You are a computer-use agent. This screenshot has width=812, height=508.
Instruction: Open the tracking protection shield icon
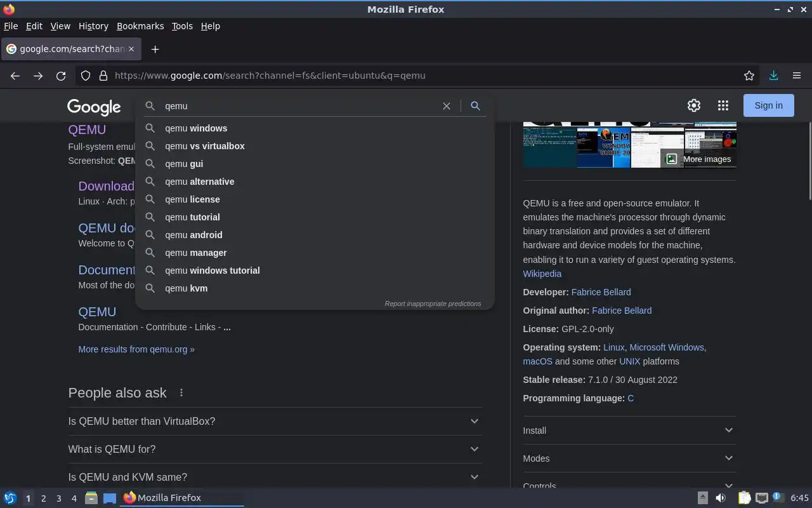pyautogui.click(x=86, y=76)
